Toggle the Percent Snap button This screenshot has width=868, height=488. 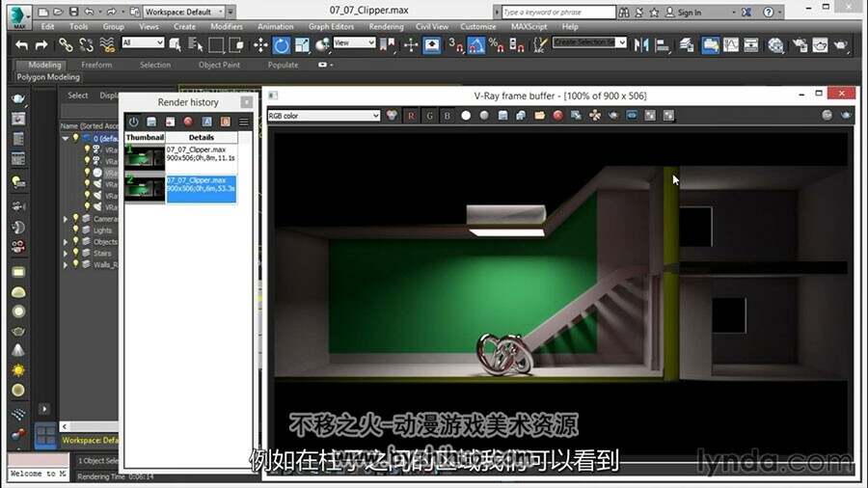[x=496, y=44]
